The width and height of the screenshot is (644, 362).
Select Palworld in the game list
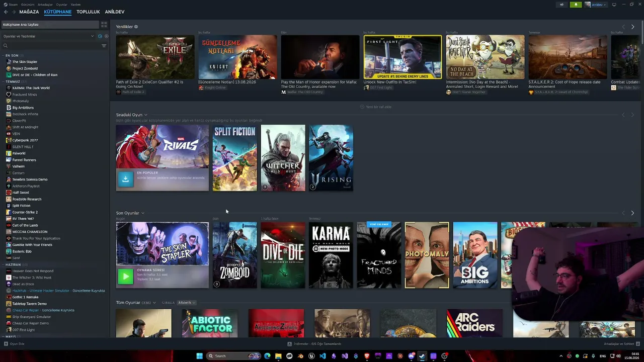pos(19,153)
